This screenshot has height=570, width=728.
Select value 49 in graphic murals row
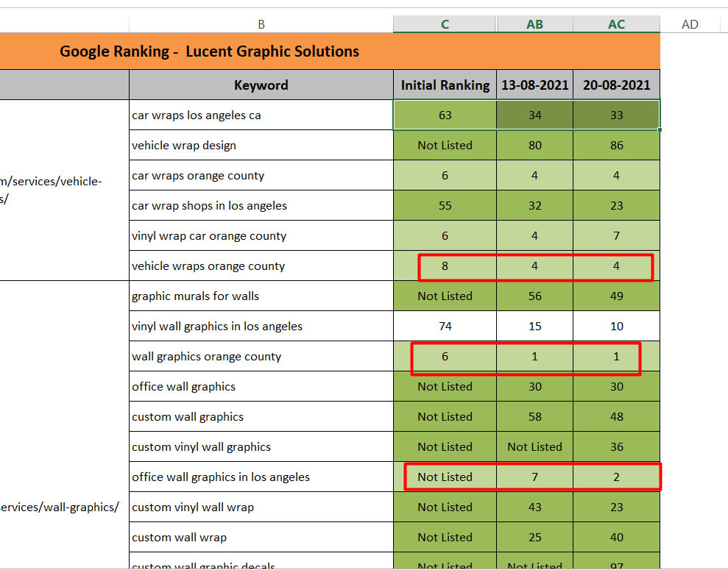pos(617,296)
